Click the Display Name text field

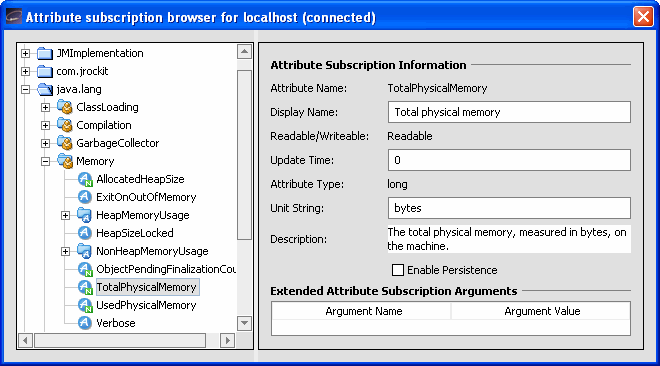pos(509,112)
